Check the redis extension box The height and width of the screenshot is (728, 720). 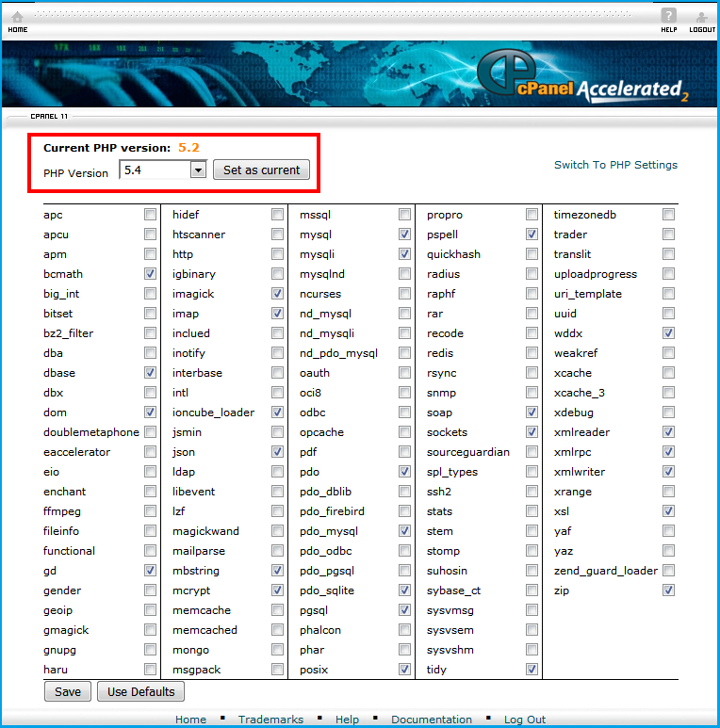(532, 353)
